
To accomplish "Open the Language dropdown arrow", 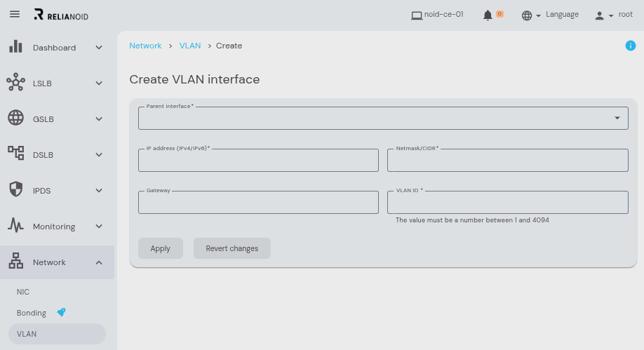I will [x=539, y=15].
